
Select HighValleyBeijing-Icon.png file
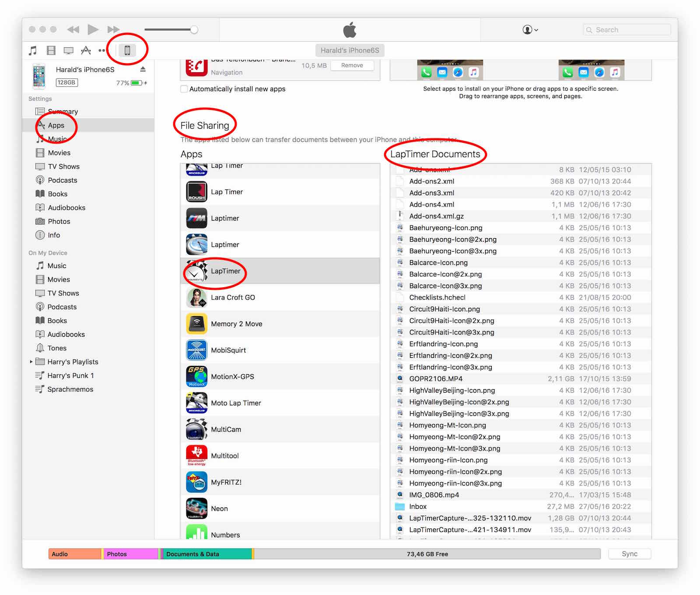tap(521, 391)
